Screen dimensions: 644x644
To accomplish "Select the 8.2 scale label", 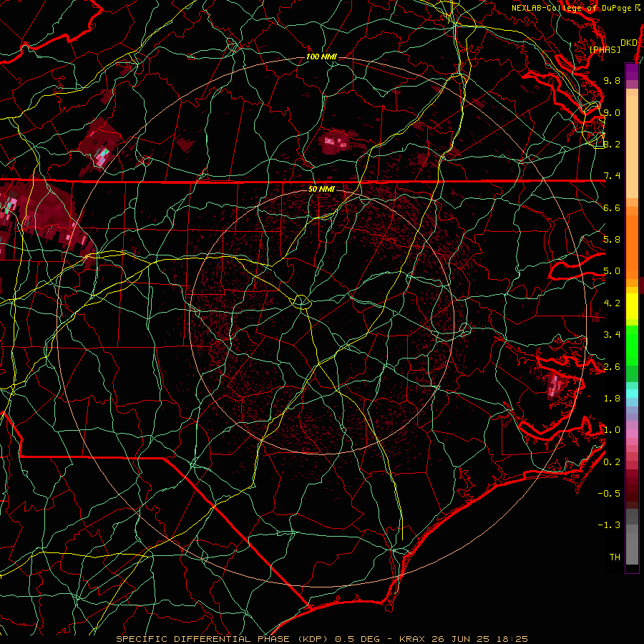I will click(612, 144).
